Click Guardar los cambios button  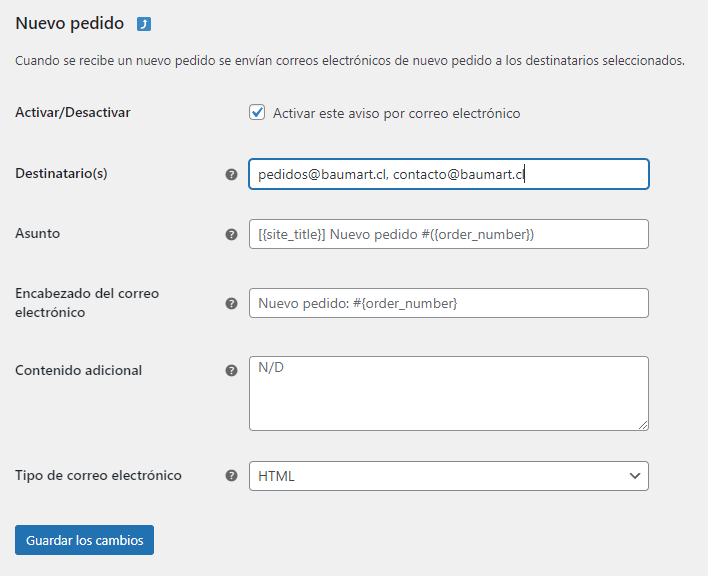coord(84,540)
